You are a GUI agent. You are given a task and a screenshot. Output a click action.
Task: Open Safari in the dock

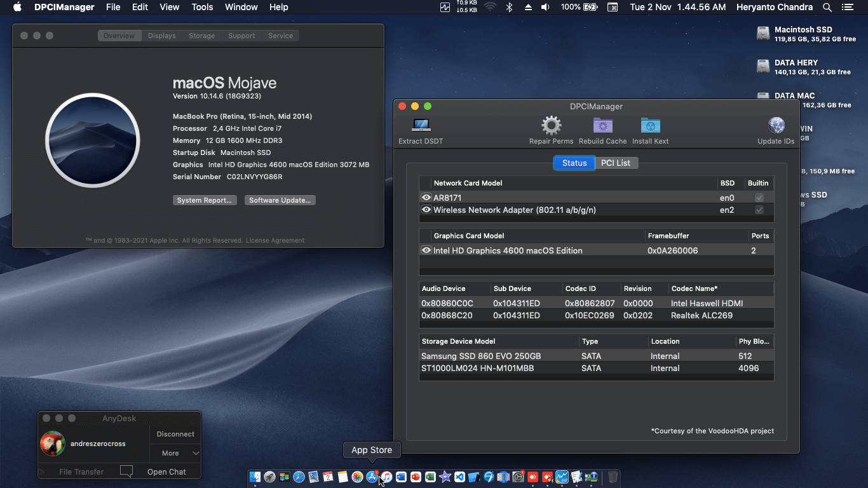pyautogui.click(x=299, y=477)
